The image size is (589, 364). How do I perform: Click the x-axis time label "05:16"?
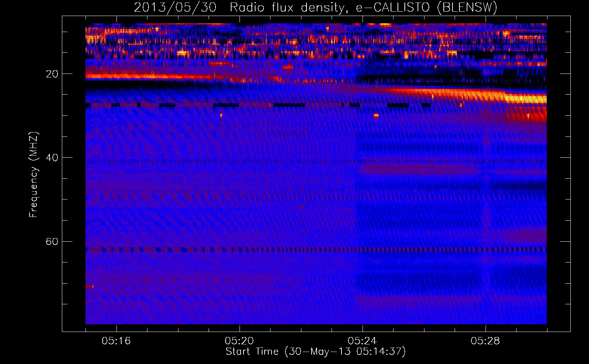(116, 341)
